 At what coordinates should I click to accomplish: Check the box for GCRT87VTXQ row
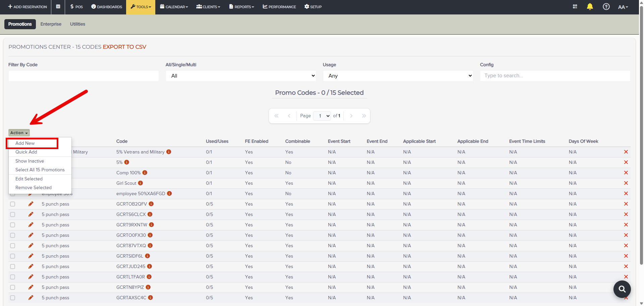[12, 246]
